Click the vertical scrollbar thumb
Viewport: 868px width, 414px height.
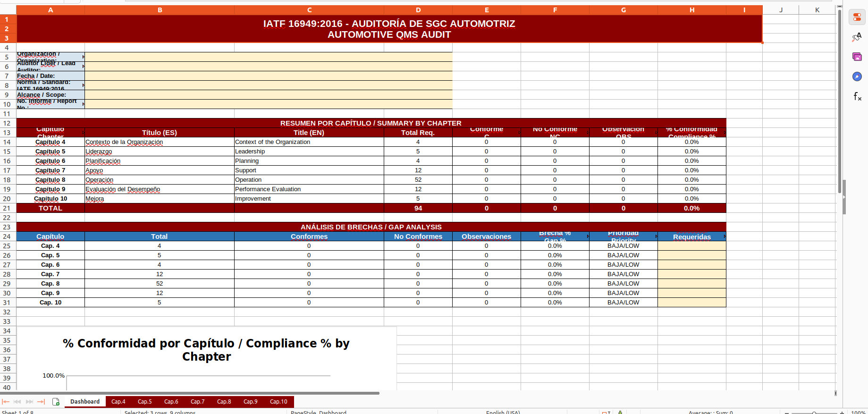tap(840, 101)
